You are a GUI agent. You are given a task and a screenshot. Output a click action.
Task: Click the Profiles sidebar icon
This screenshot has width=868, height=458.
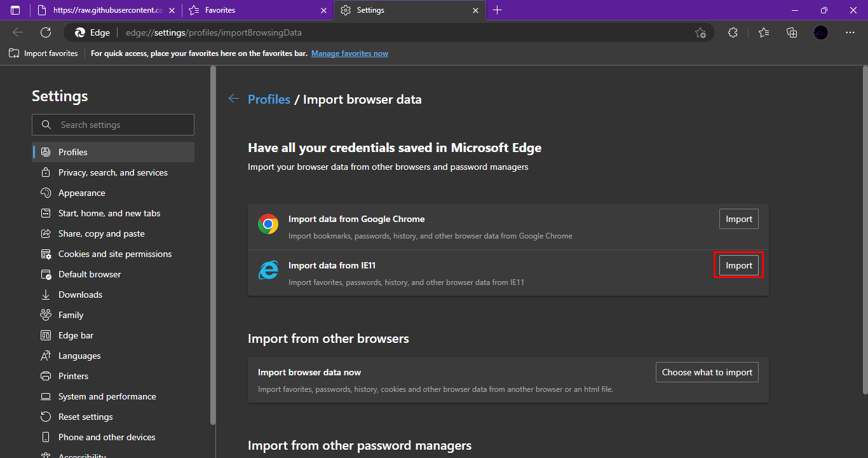(x=46, y=152)
